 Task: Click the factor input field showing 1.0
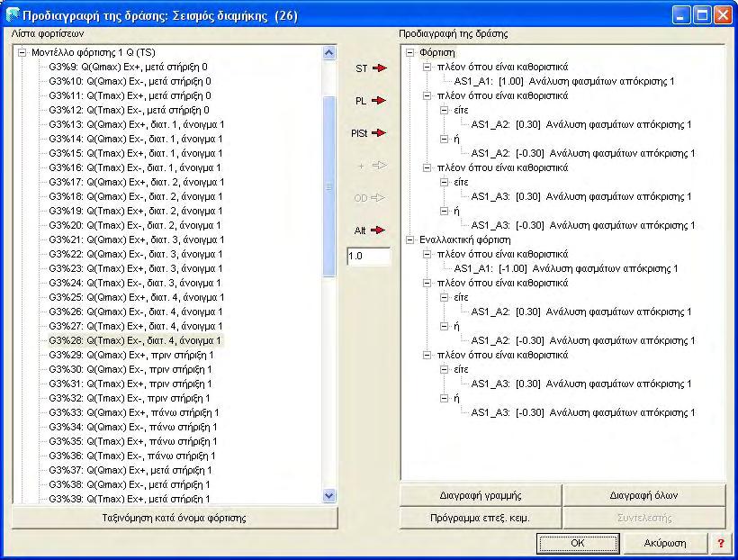tap(368, 257)
